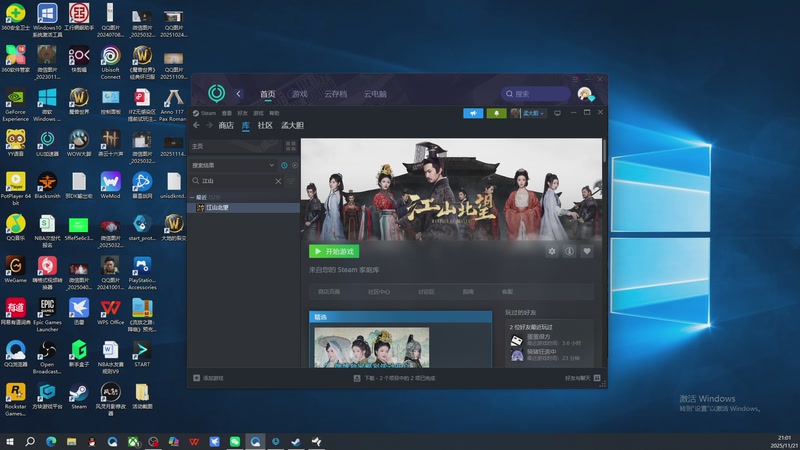
Task: Toggle sort by recent clock icon
Action: pos(284,165)
